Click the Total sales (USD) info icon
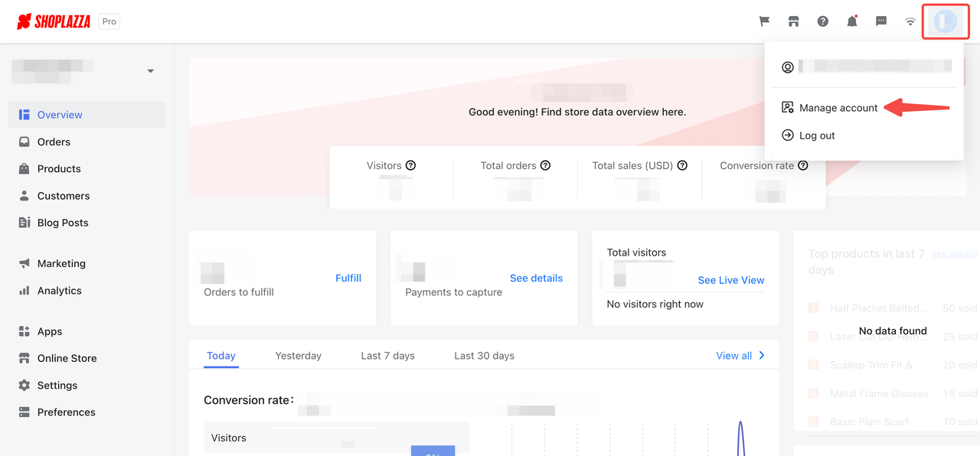This screenshot has width=980, height=456. [x=682, y=165]
